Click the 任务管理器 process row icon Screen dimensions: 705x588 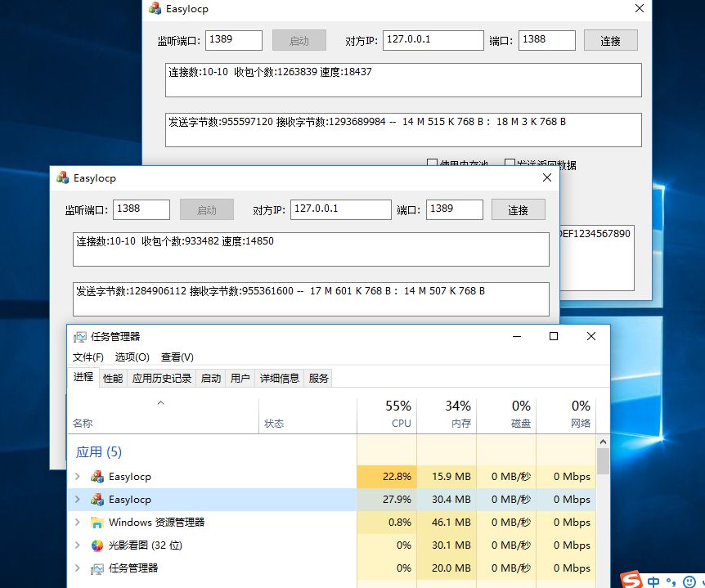coord(97,568)
